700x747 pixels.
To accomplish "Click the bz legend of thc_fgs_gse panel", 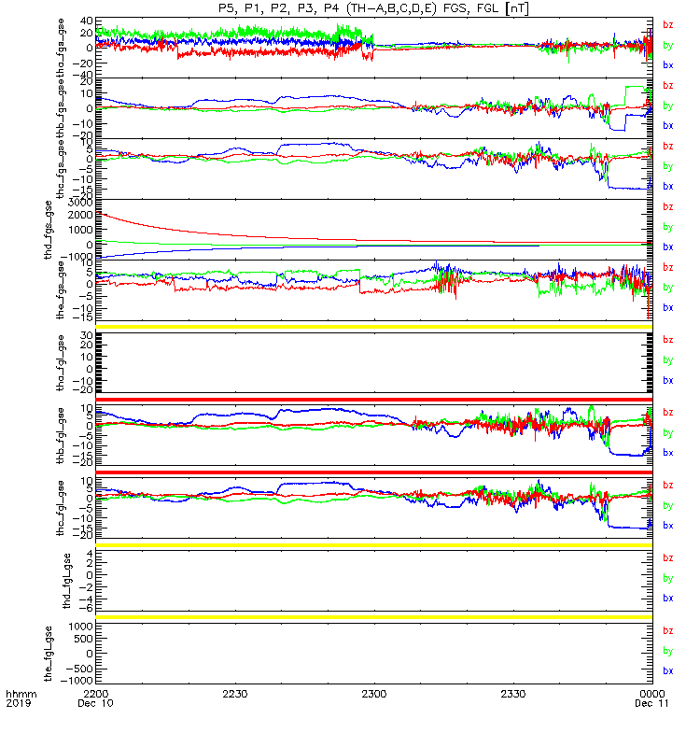I will click(668, 147).
